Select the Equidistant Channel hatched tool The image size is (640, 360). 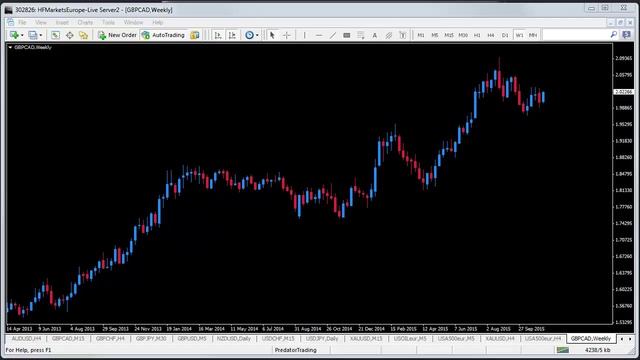[x=389, y=35]
